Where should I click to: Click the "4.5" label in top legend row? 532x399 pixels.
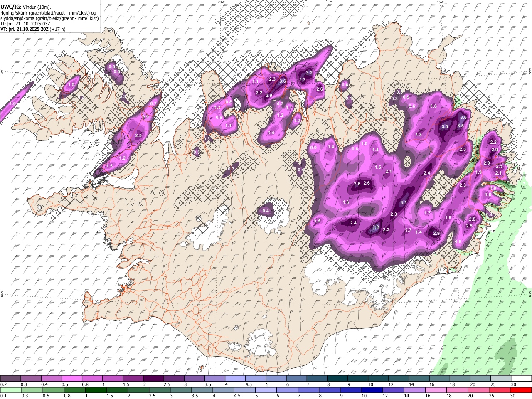pyautogui.click(x=249, y=384)
